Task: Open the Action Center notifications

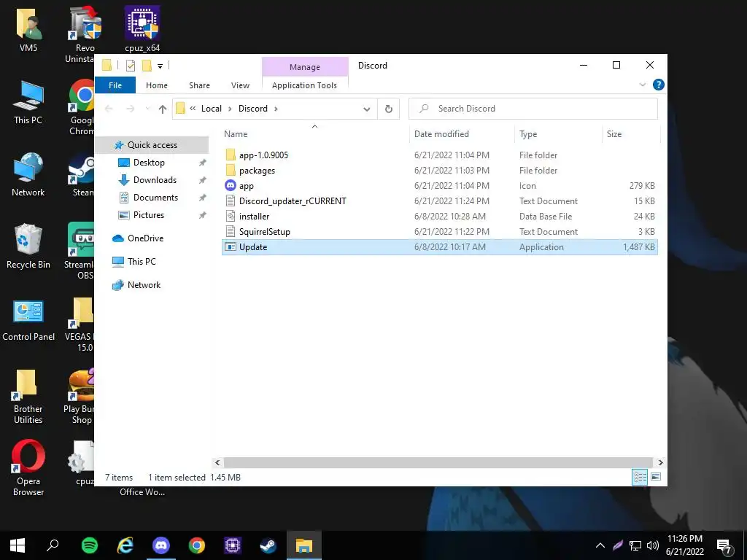Action: (724, 545)
